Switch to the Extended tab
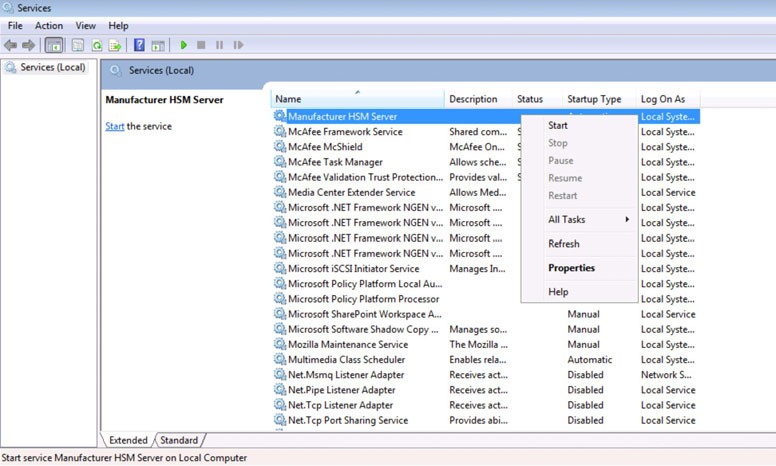Image resolution: width=776 pixels, height=466 pixels. [x=128, y=440]
